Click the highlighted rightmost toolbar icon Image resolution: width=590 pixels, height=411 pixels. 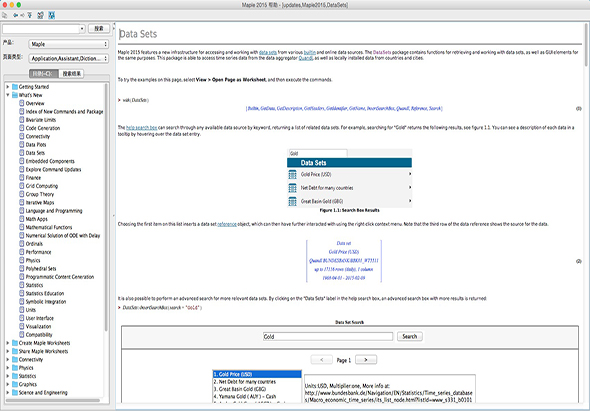coord(52,15)
